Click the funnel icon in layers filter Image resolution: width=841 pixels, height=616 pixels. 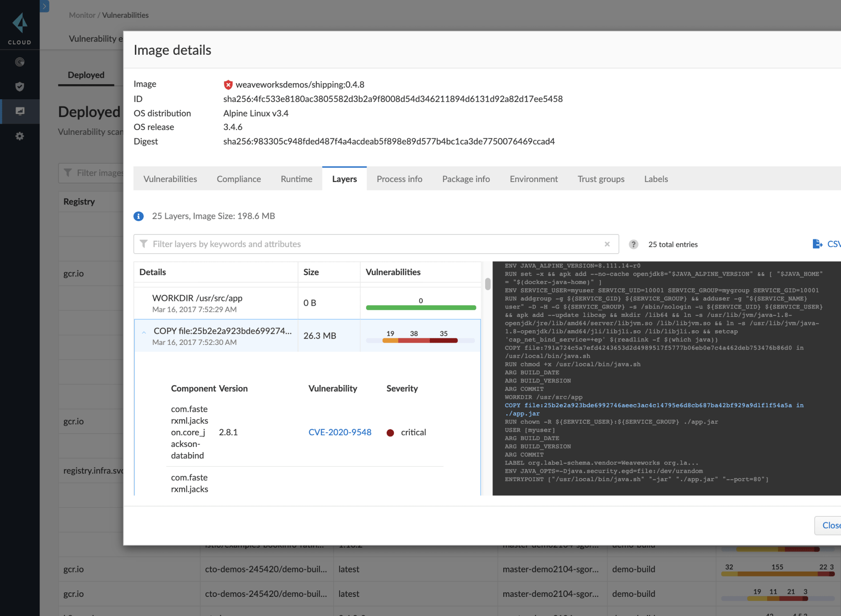tap(143, 244)
